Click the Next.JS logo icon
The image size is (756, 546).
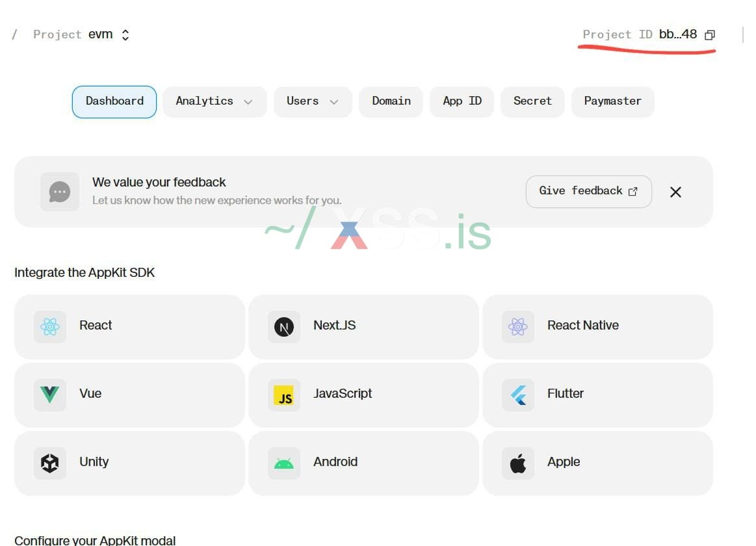[283, 326]
